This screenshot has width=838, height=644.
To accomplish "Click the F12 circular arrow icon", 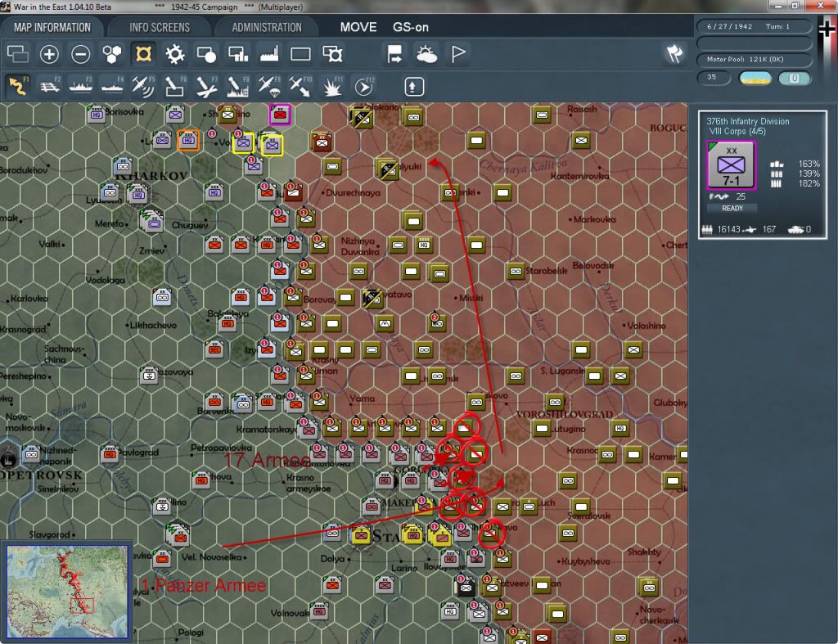I will tap(364, 87).
